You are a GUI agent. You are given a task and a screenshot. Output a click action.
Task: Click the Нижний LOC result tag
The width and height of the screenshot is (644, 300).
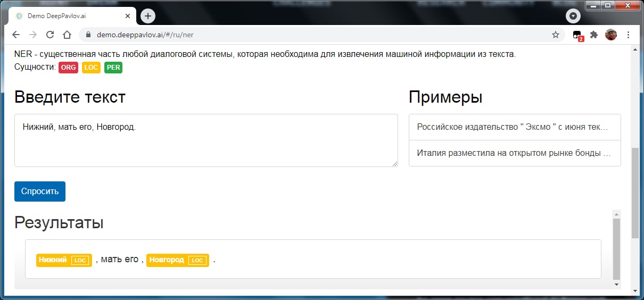(x=64, y=260)
